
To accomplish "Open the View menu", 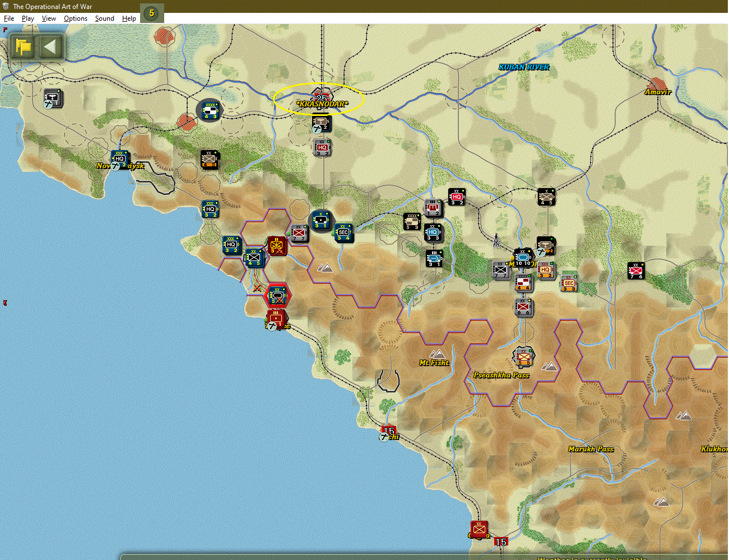I will [x=49, y=18].
